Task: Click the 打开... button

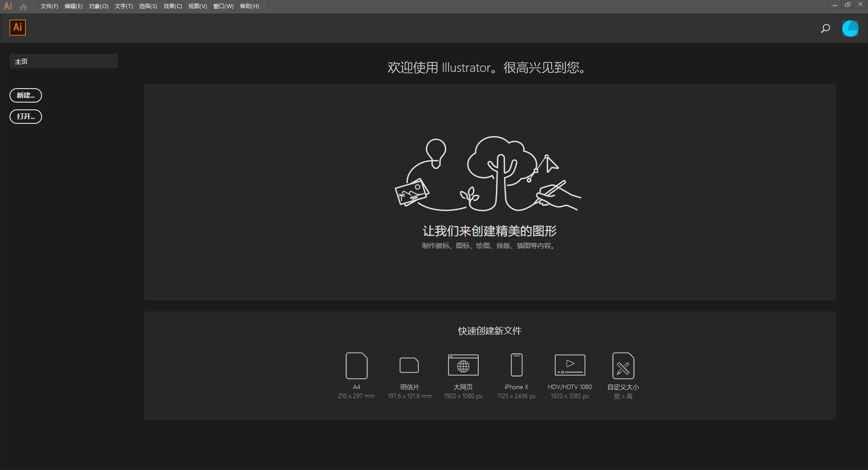Action: point(26,117)
